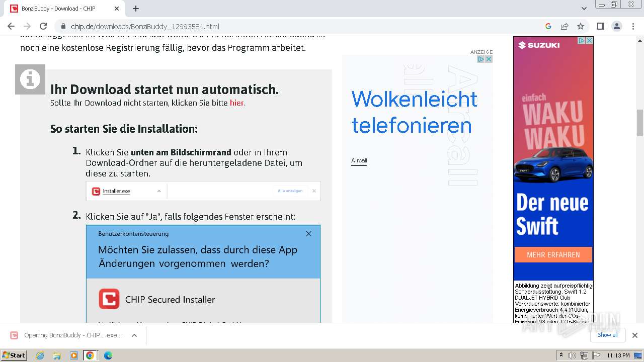
Task: Click the Installer.exe example image
Action: (x=203, y=191)
